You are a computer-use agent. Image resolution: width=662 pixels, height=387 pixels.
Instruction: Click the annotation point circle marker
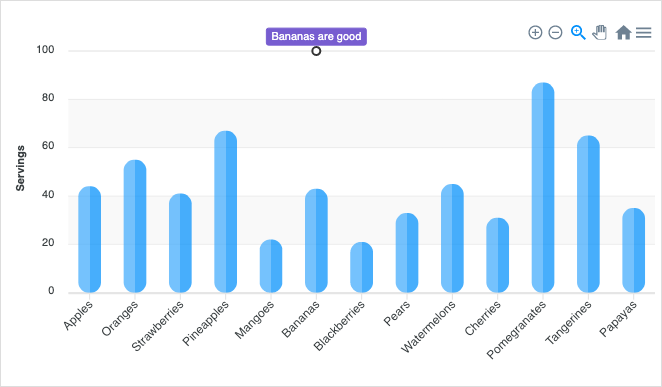click(316, 51)
